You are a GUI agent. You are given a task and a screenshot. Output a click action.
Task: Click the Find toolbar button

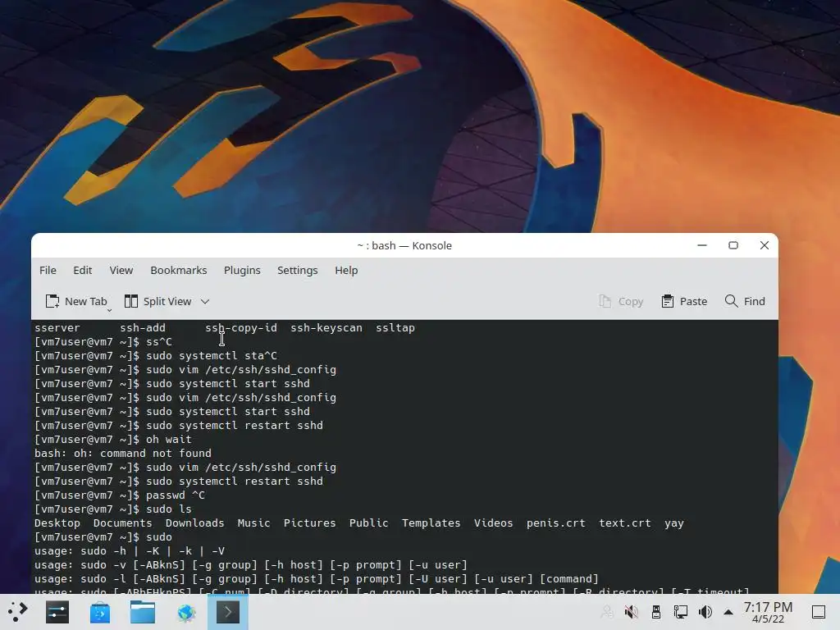745,301
